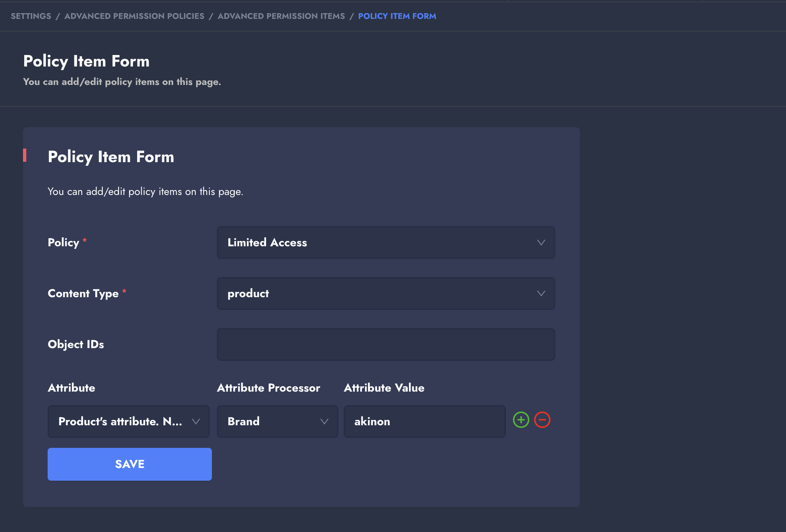Navigate to Advanced Permission Items breadcrumb
The width and height of the screenshot is (786, 532).
point(281,16)
